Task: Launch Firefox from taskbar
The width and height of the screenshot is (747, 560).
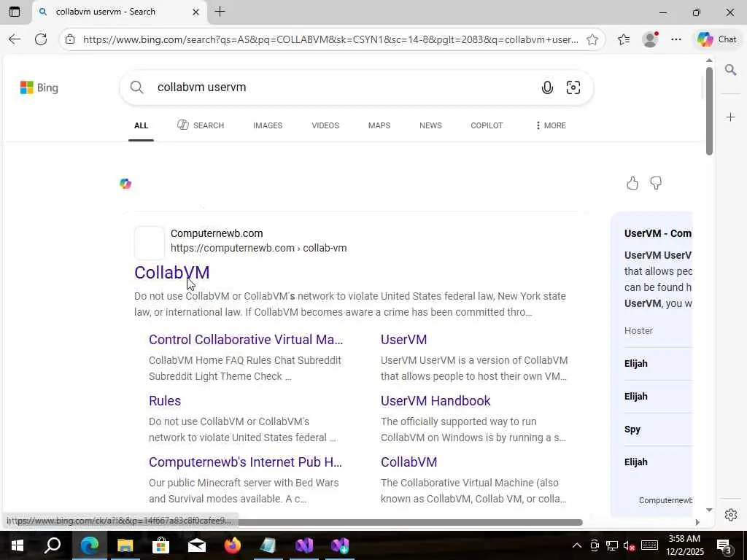Action: [x=233, y=545]
